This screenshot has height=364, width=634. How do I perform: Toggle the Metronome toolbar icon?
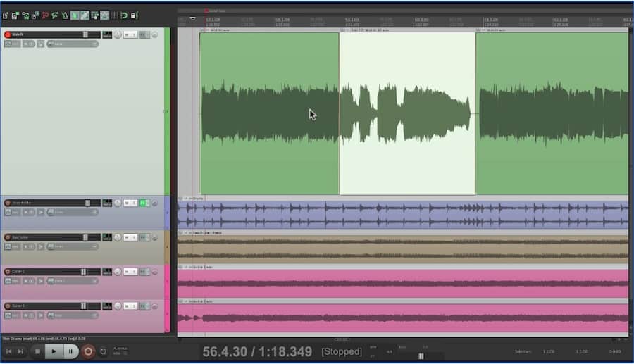[x=65, y=15]
